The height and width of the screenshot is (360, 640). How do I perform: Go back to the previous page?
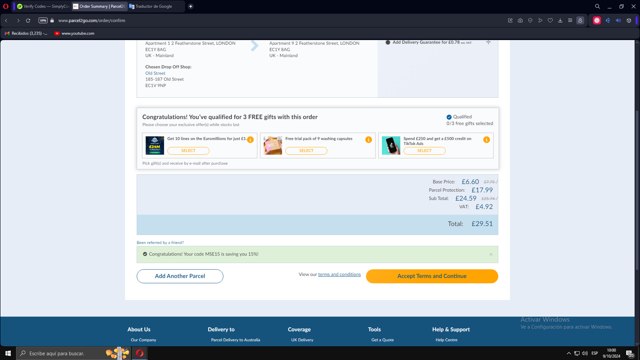coord(7,20)
